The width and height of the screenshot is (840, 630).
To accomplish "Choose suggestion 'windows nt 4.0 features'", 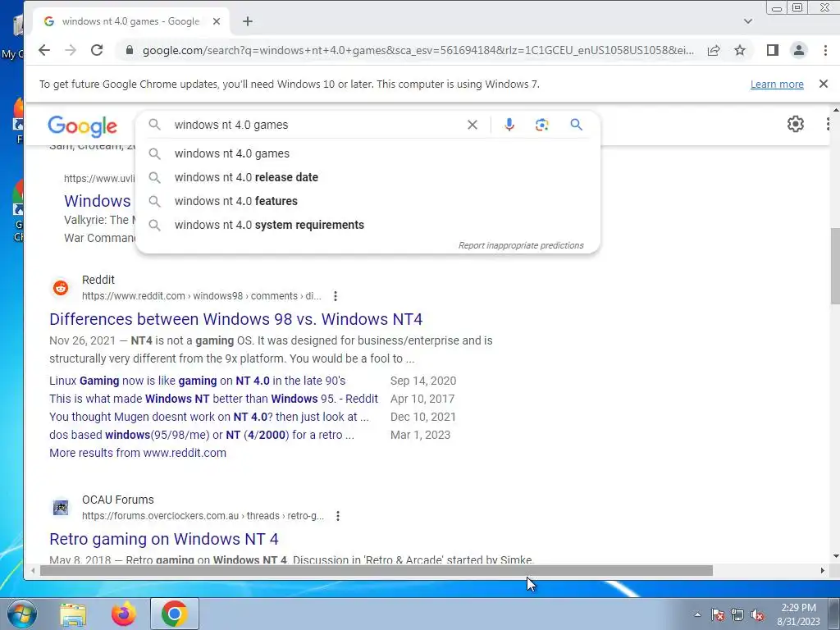I will (x=368, y=201).
